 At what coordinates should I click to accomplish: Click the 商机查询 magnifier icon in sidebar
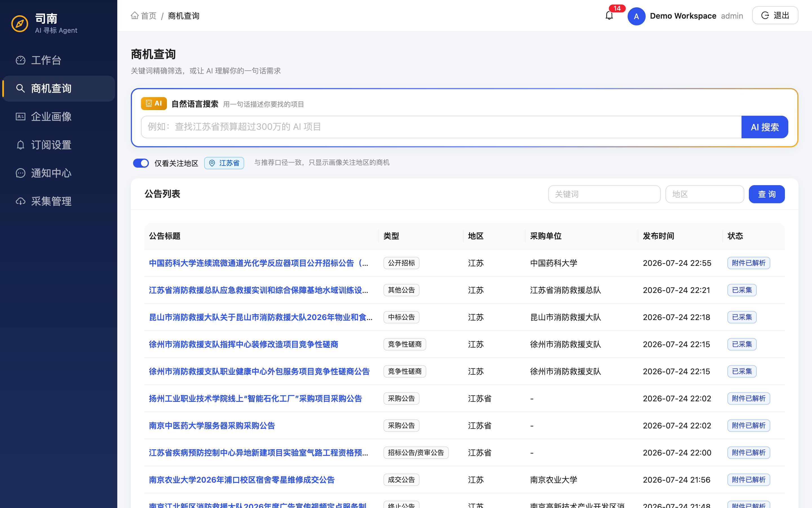21,88
